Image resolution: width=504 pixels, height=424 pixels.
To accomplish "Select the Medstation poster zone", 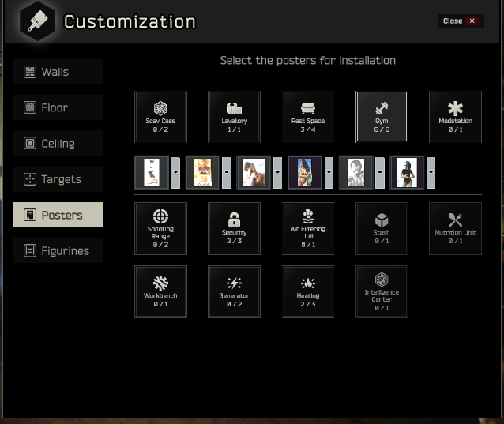I will pyautogui.click(x=455, y=117).
